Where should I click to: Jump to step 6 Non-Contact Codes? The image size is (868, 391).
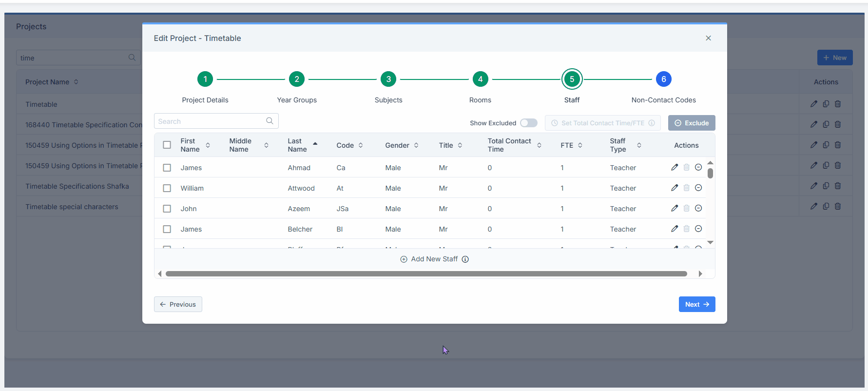[x=663, y=79]
